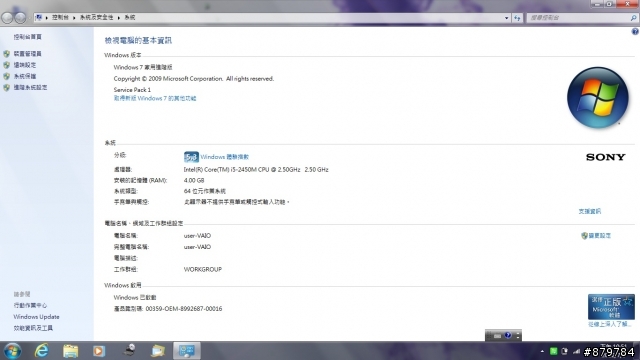Open Windows 體驗指數 link
The image size is (640, 360).
click(x=224, y=157)
